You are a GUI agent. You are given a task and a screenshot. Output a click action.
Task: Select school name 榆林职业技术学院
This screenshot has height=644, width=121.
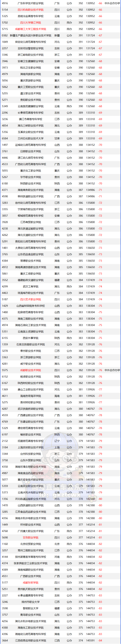point(31,434)
